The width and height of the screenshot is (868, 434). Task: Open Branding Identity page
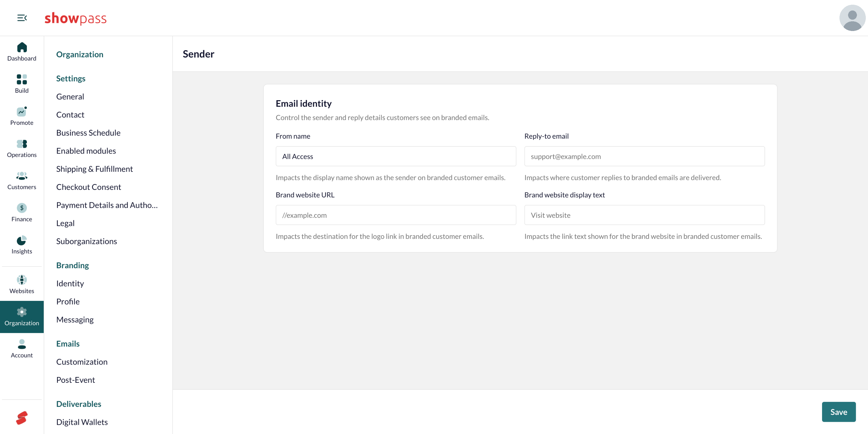click(70, 283)
